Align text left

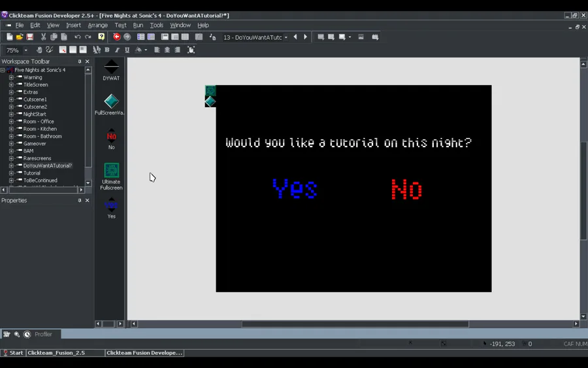[x=157, y=50]
